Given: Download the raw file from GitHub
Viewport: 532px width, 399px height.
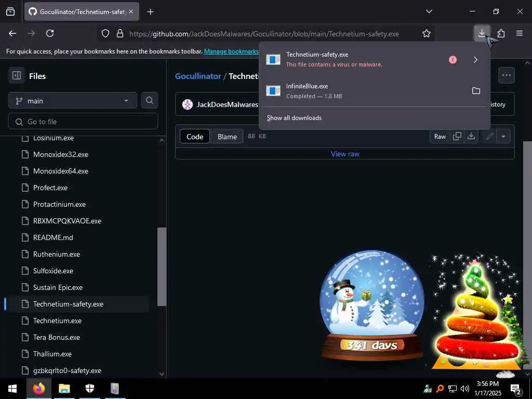Looking at the screenshot, I should coord(471,137).
